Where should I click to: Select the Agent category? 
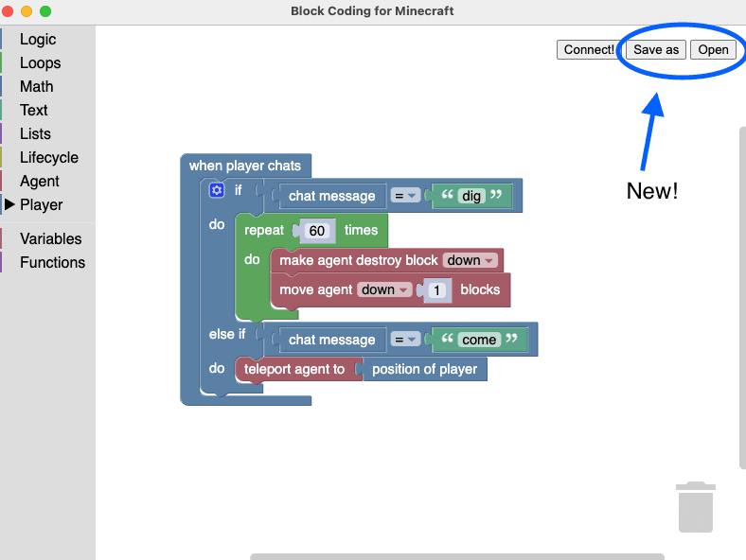[x=39, y=181]
